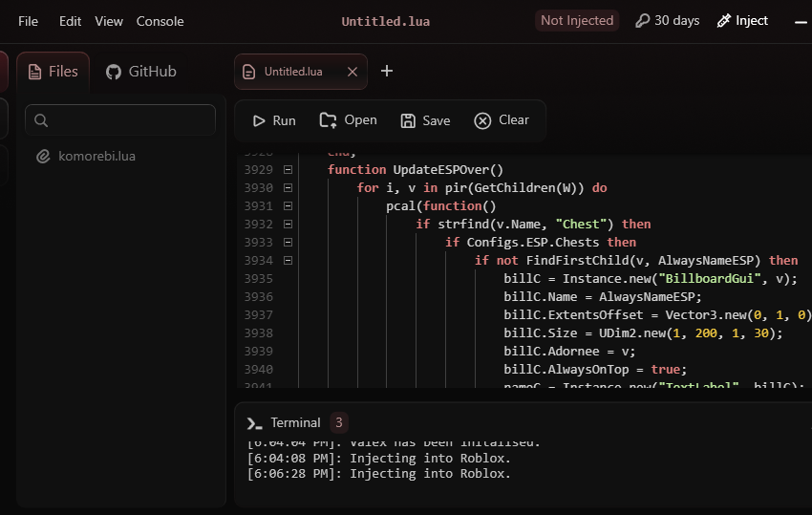Click the "BillboardGui" string in code
Image resolution: width=812 pixels, height=515 pixels.
pyautogui.click(x=710, y=279)
